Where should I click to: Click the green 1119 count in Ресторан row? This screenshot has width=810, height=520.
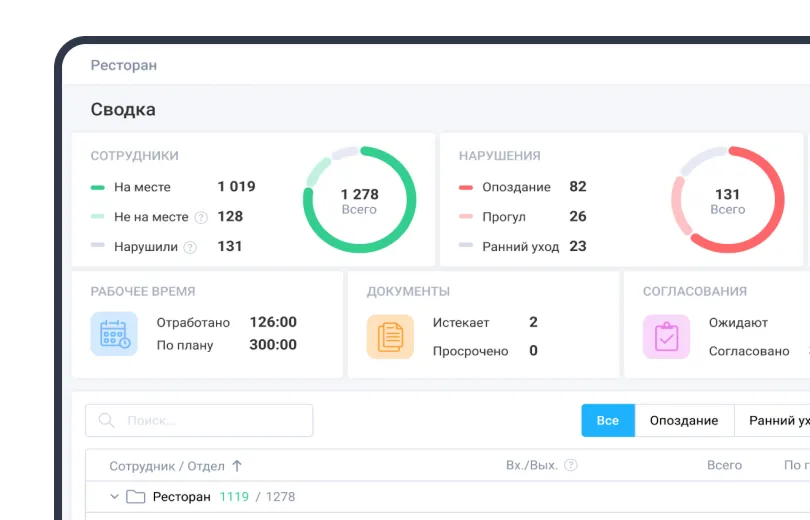point(234,497)
